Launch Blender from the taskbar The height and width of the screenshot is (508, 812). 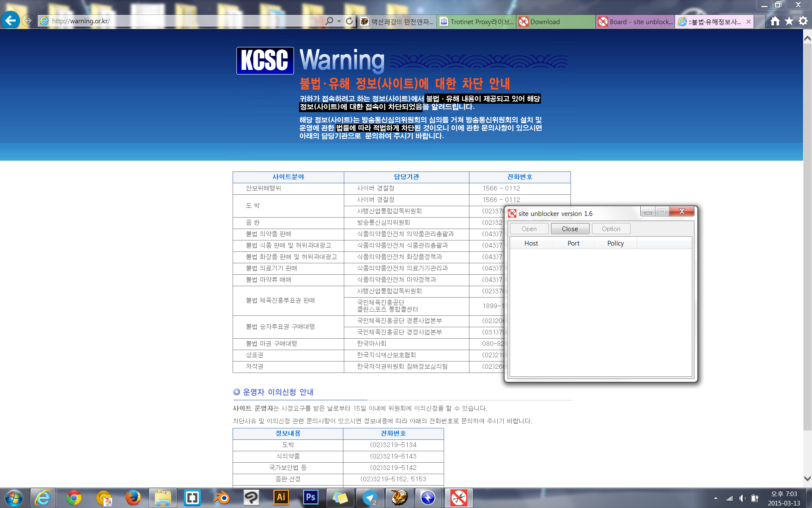point(222,498)
